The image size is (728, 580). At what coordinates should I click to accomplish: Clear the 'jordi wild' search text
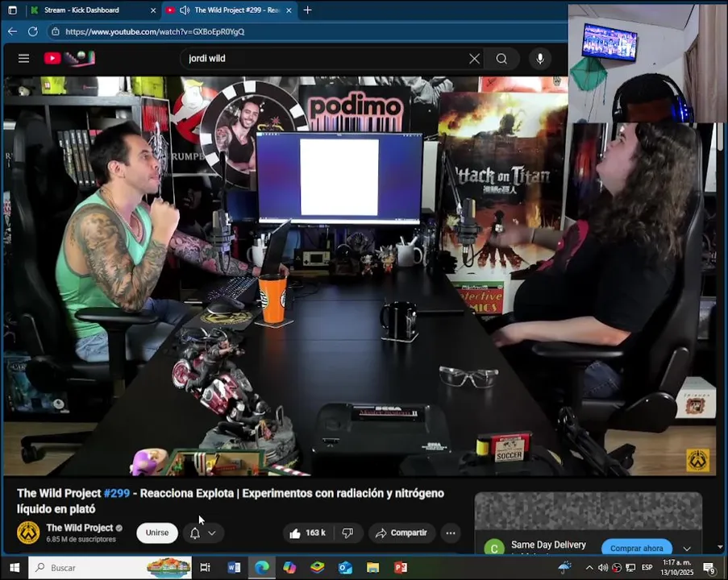tap(474, 59)
